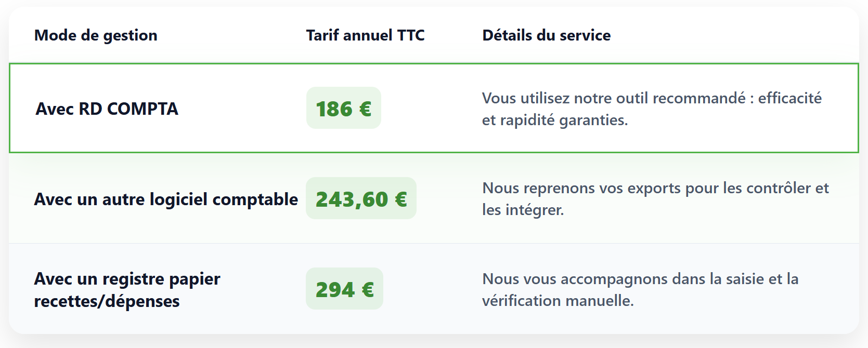Viewport: 868px width, 348px height.
Task: Click the euro sign in the 294 € badge
Action: (x=367, y=290)
